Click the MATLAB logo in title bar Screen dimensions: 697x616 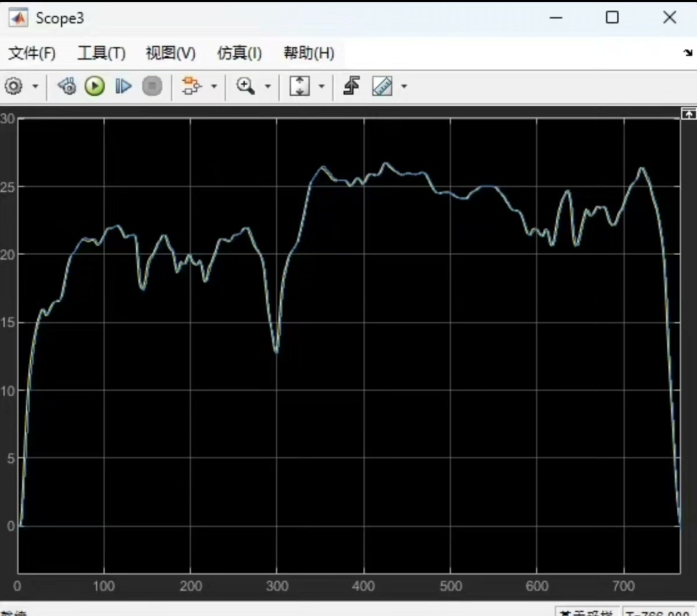click(19, 18)
